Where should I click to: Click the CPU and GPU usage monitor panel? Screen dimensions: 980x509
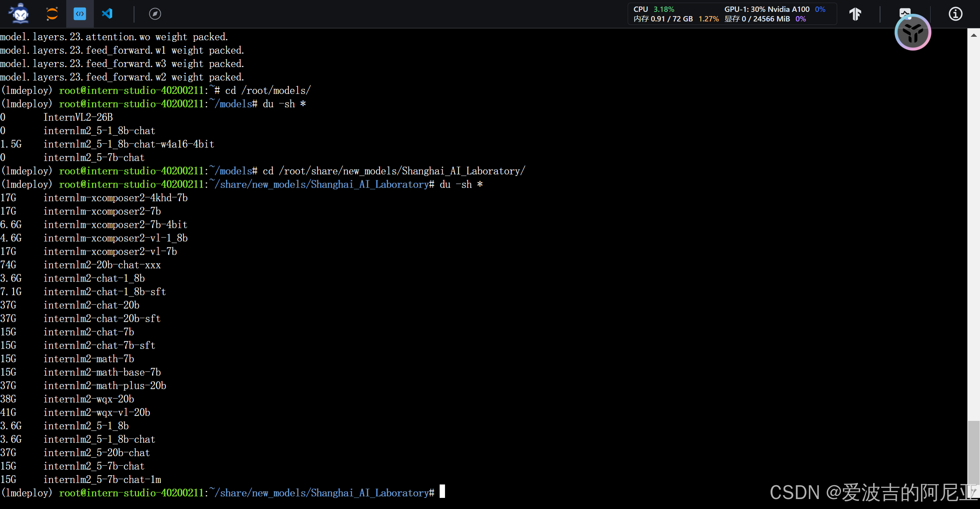[x=731, y=14]
